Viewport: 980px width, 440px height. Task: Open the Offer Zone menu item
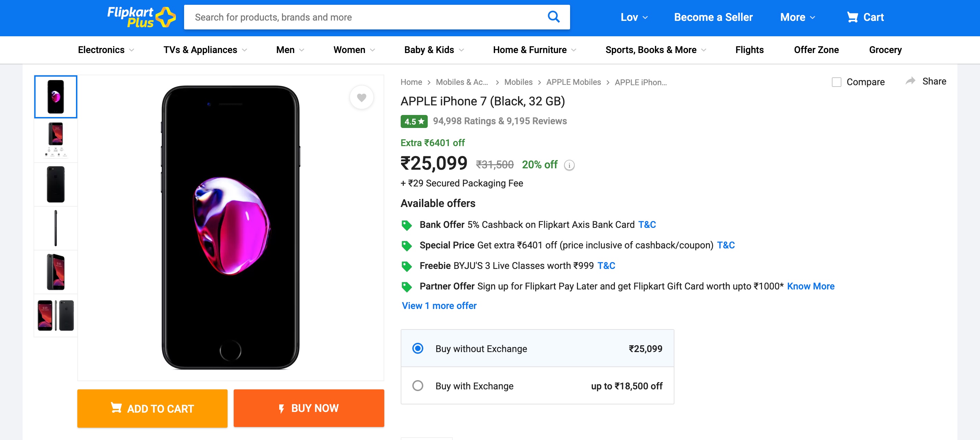click(816, 50)
